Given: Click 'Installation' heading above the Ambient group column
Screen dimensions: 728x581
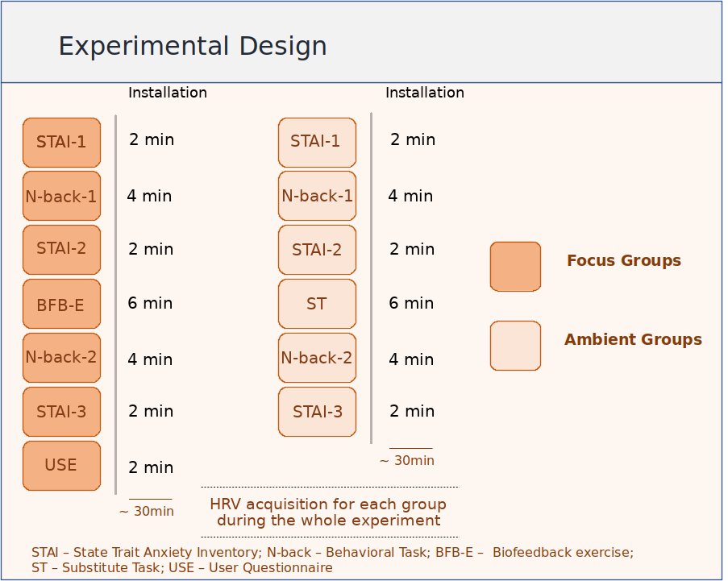Looking at the screenshot, I should (x=425, y=93).
